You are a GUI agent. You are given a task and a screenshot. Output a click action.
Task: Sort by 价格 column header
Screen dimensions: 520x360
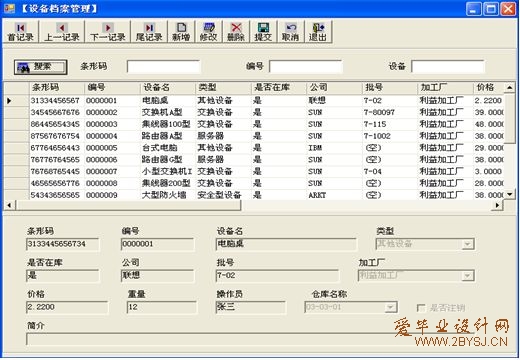click(x=488, y=88)
